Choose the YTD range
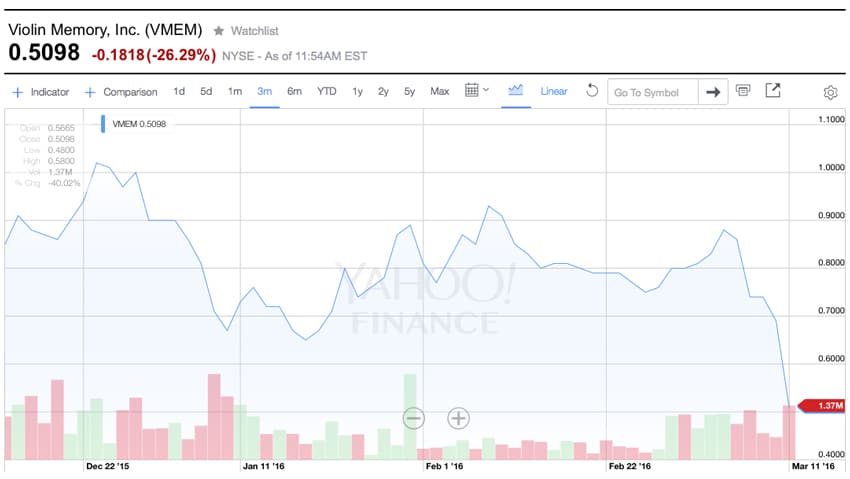 tap(326, 91)
